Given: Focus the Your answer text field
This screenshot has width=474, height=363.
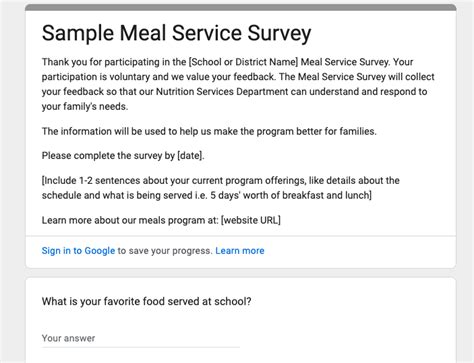Looking at the screenshot, I should (x=141, y=338).
